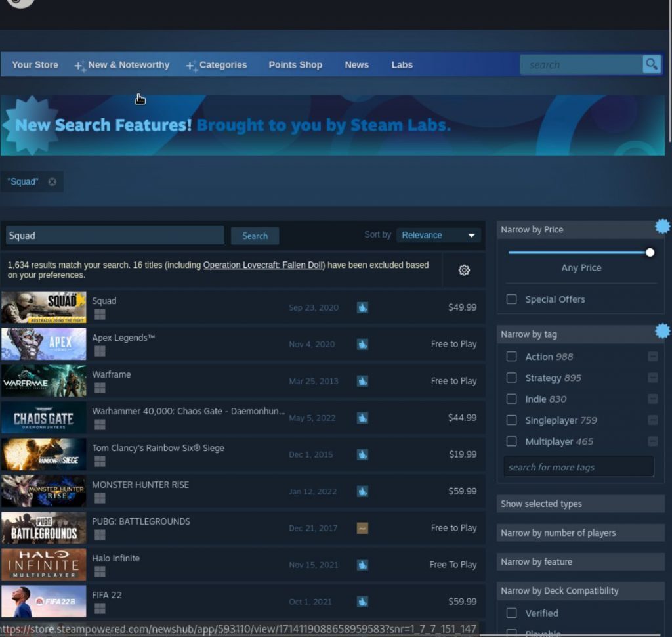Click the magnifying glass search icon
The image size is (672, 637).
point(651,64)
